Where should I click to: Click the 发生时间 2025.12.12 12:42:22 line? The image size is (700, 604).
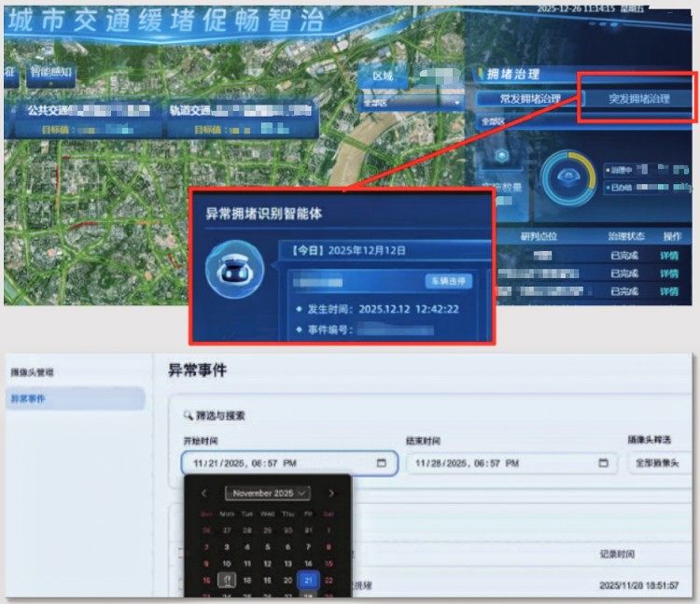378,309
